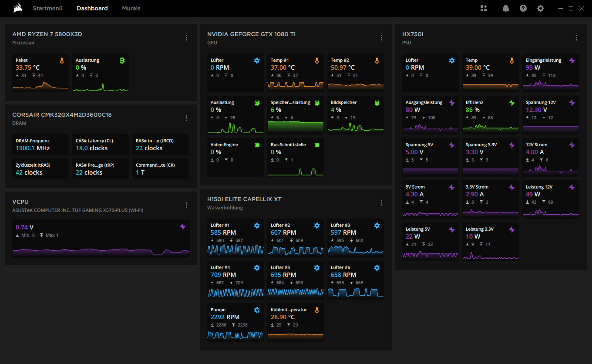Click the Leistung 5V value 22 W
This screenshot has width=592, height=364.
pos(413,236)
